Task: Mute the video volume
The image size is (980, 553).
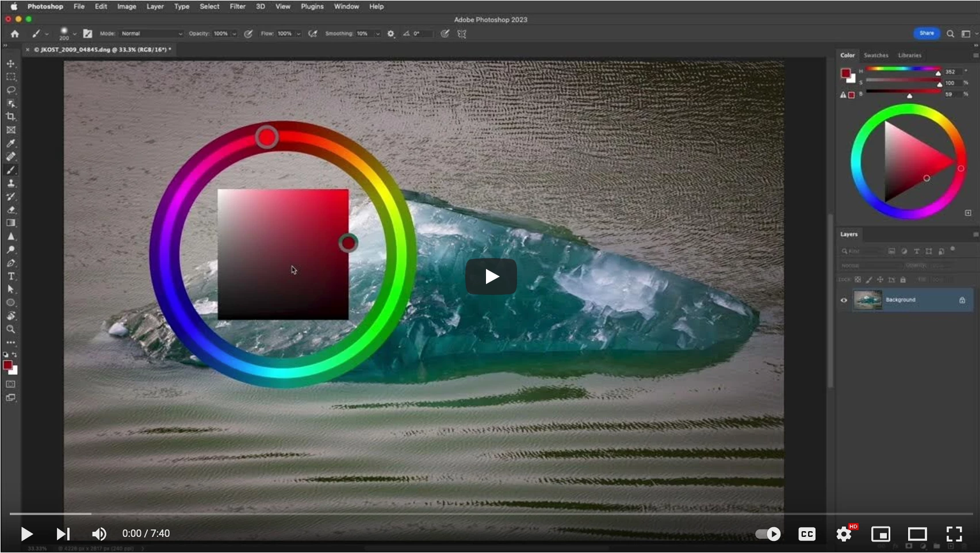Action: pyautogui.click(x=99, y=534)
